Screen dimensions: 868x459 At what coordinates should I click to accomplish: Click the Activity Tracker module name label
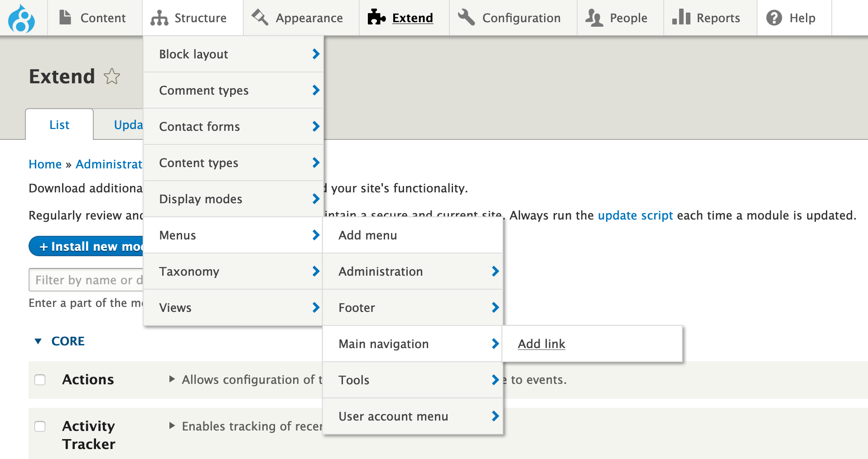coord(89,435)
